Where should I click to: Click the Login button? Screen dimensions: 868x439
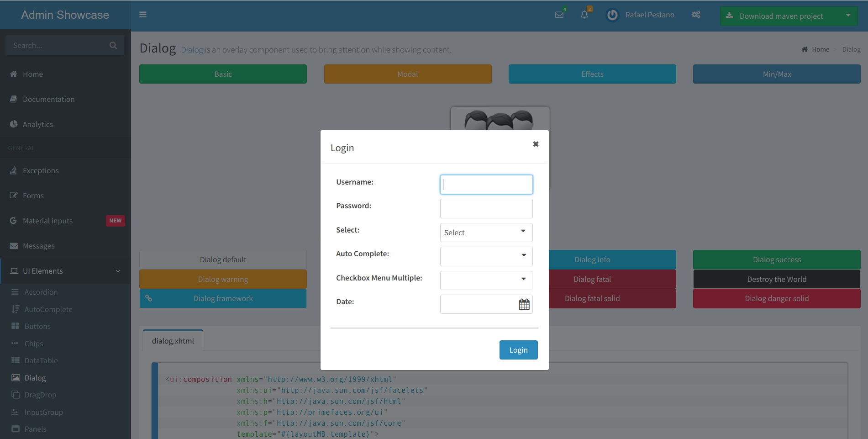(518, 349)
